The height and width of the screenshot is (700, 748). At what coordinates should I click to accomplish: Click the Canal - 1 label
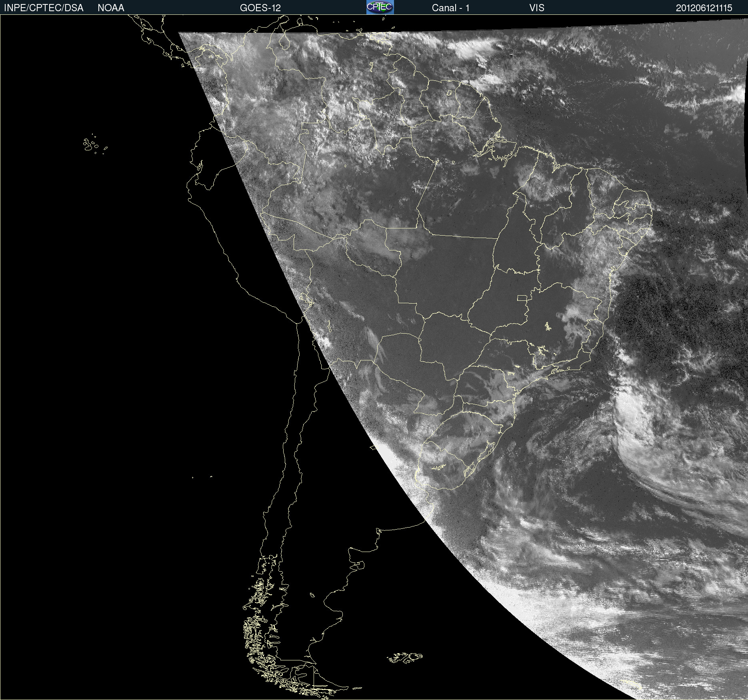pos(451,8)
